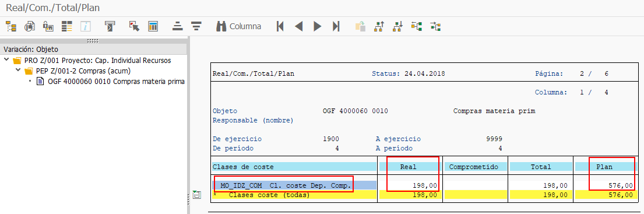Sort descending using the inverted pyramid icon
The height and width of the screenshot is (214, 644).
(197, 27)
